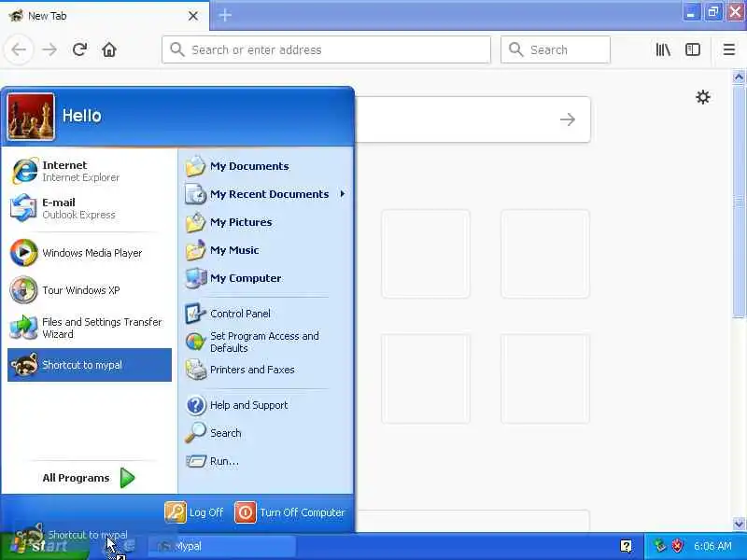Open the hamburger application menu
This screenshot has width=747, height=560.
pyautogui.click(x=729, y=49)
